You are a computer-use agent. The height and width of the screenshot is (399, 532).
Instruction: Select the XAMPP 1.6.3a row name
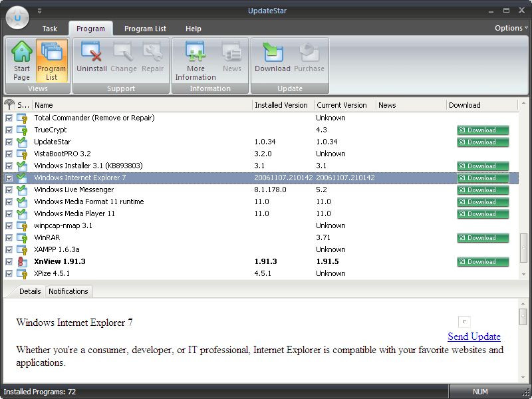pyautogui.click(x=57, y=250)
